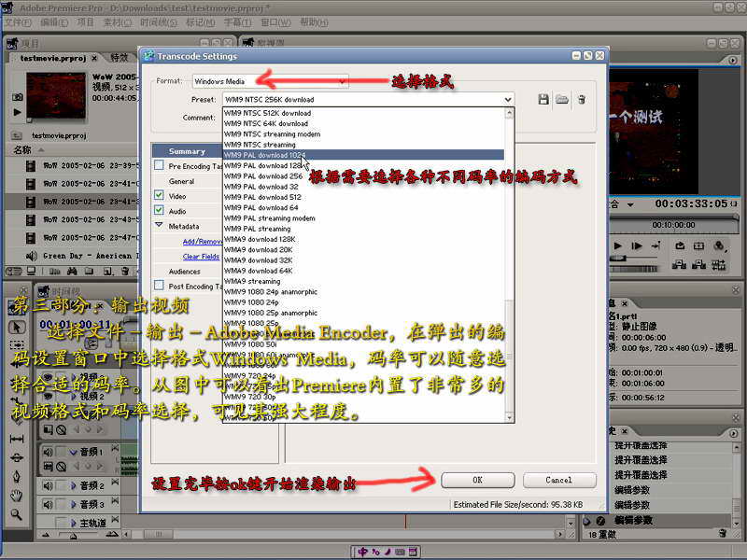The height and width of the screenshot is (560, 747).
Task: Toggle the lock box on 音频2 track
Action: 61,485
